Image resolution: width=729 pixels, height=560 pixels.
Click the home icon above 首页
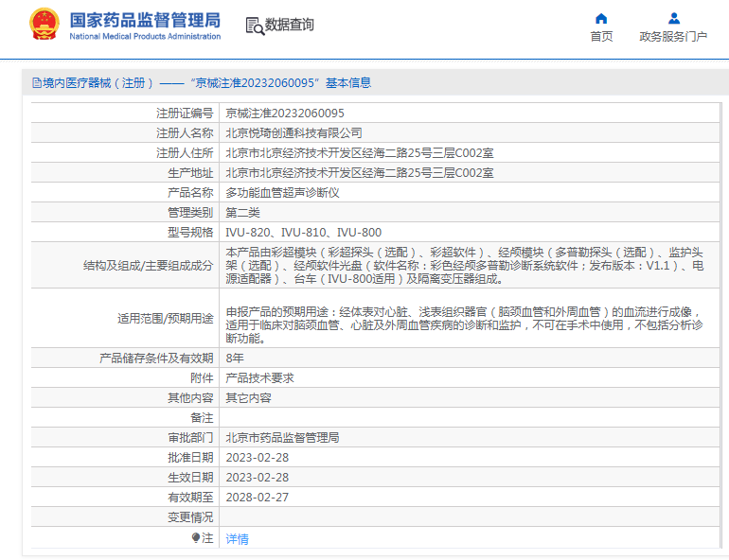tap(601, 19)
